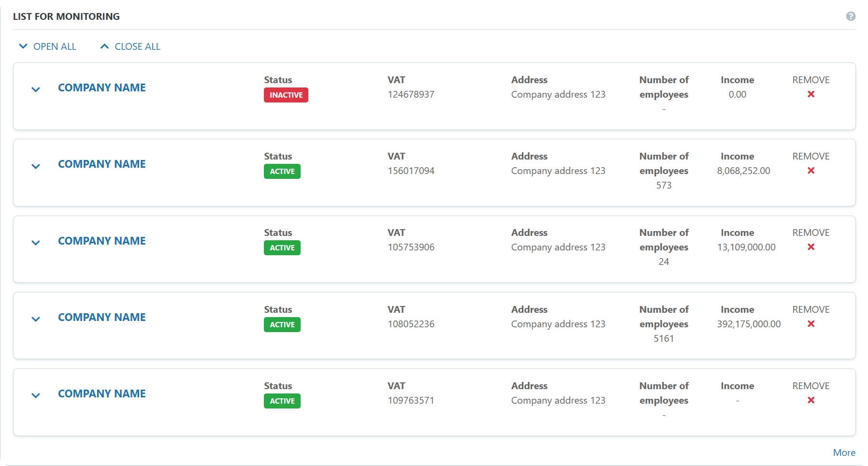Open the More link at bottom
The image size is (868, 466).
click(x=844, y=452)
